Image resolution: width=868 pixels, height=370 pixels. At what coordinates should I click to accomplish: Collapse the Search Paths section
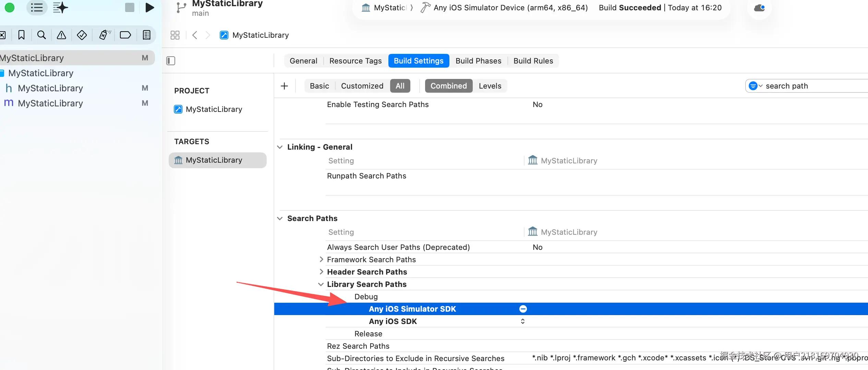(280, 218)
